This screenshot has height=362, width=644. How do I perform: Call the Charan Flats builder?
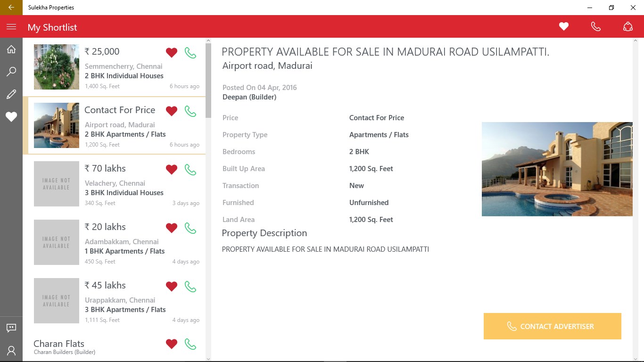point(190,344)
